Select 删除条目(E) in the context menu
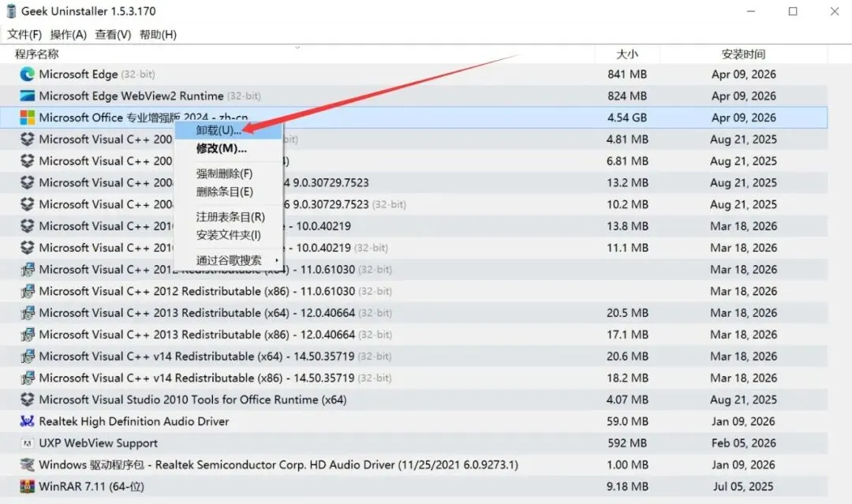This screenshot has width=852, height=504. click(228, 192)
